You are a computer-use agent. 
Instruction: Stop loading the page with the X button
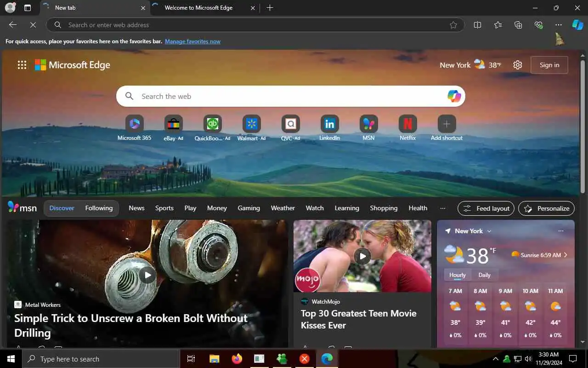point(33,25)
